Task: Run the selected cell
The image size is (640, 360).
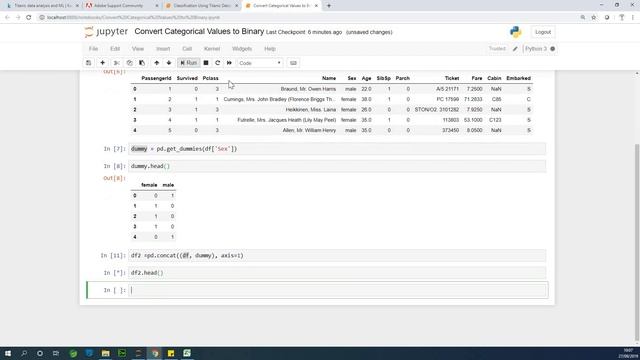Action: 189,63
